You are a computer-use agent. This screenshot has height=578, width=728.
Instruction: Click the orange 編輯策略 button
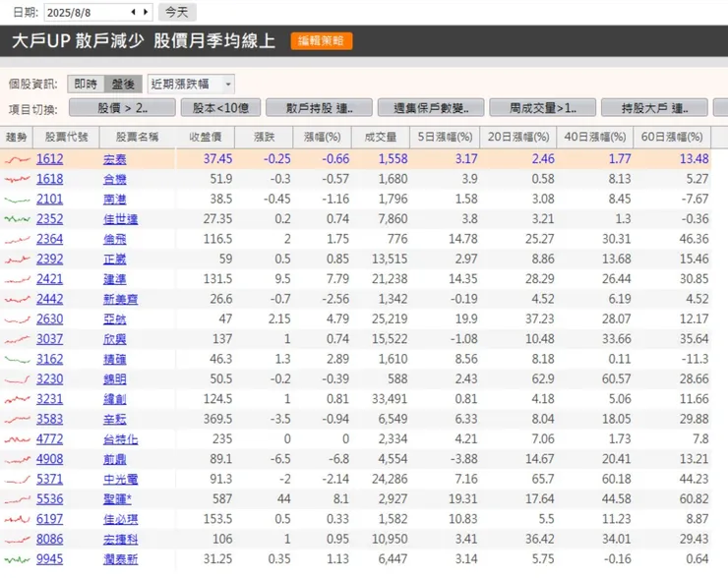click(x=322, y=41)
